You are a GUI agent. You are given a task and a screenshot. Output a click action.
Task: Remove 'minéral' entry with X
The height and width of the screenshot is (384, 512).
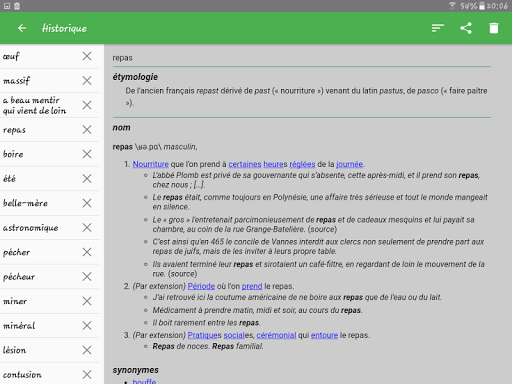click(x=87, y=326)
